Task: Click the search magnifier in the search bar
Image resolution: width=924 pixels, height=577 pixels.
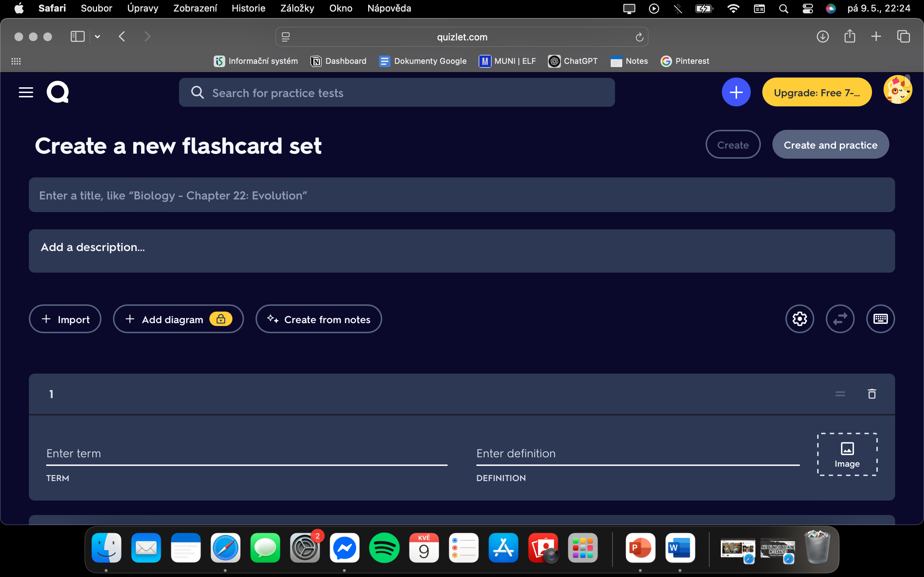Action: click(197, 92)
